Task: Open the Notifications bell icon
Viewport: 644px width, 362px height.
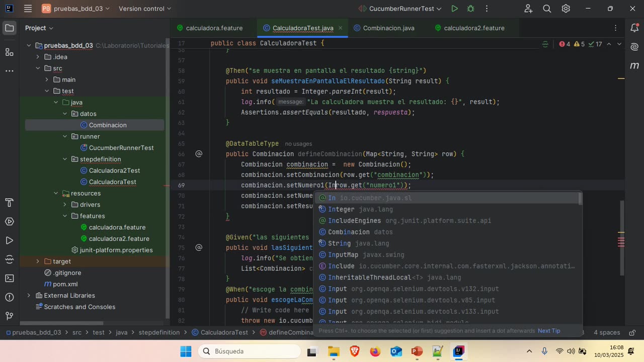Action: click(634, 28)
